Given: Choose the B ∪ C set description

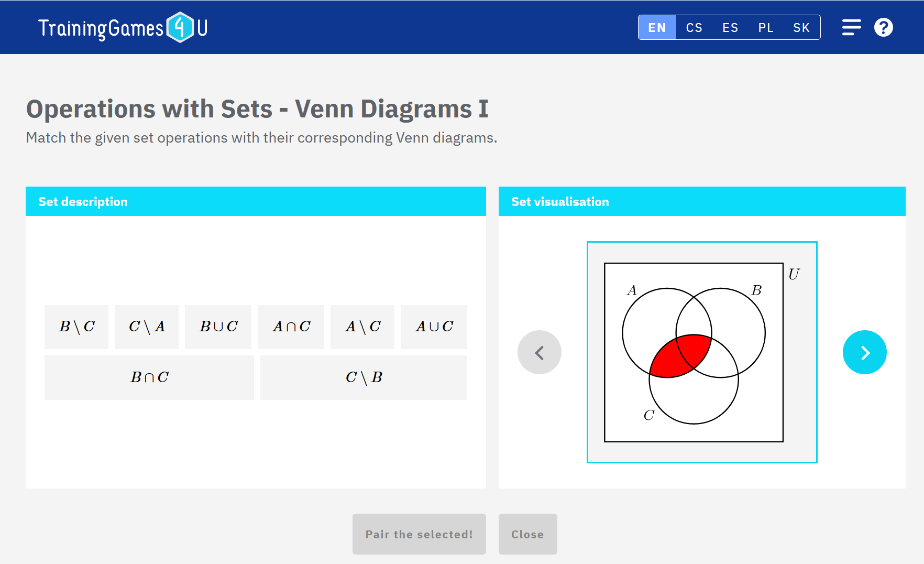Looking at the screenshot, I should pyautogui.click(x=218, y=327).
